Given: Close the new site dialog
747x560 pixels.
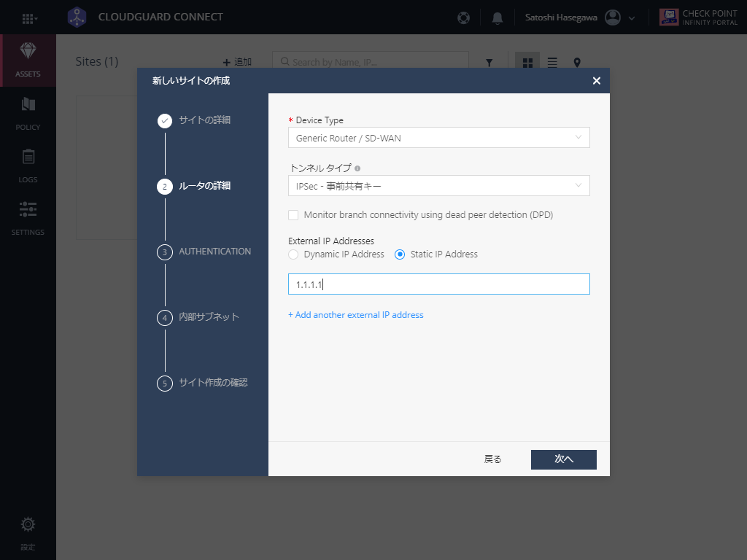Looking at the screenshot, I should (x=596, y=80).
